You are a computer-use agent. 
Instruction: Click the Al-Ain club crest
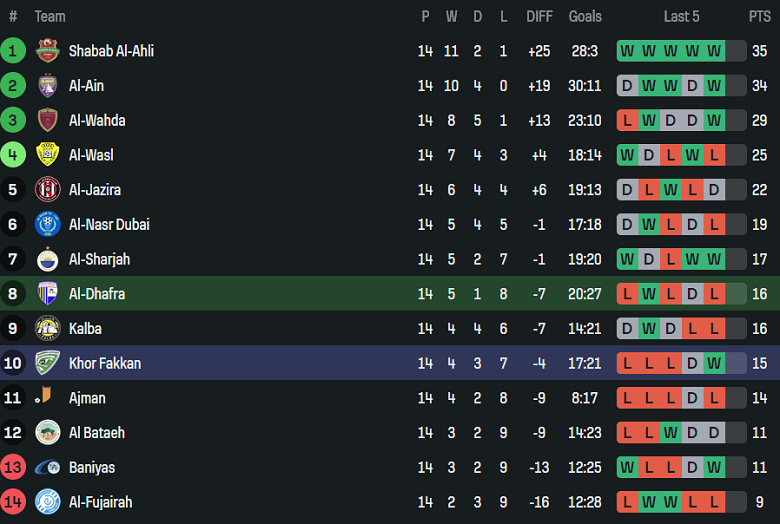(x=48, y=86)
